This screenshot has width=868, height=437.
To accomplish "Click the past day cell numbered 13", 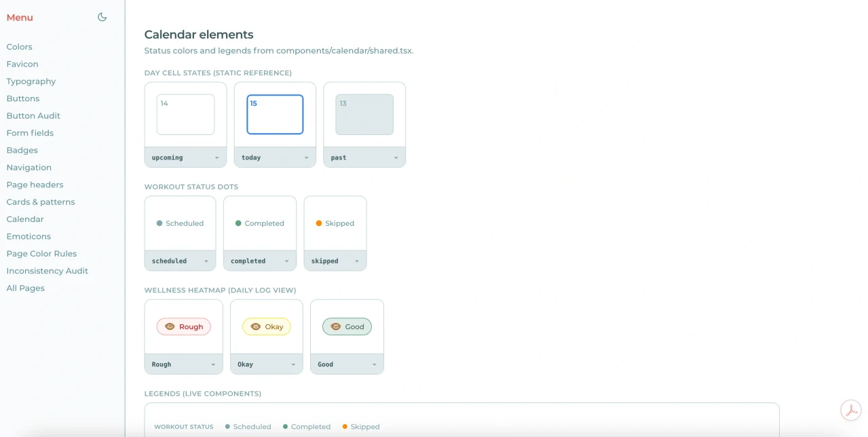I will pyautogui.click(x=364, y=115).
